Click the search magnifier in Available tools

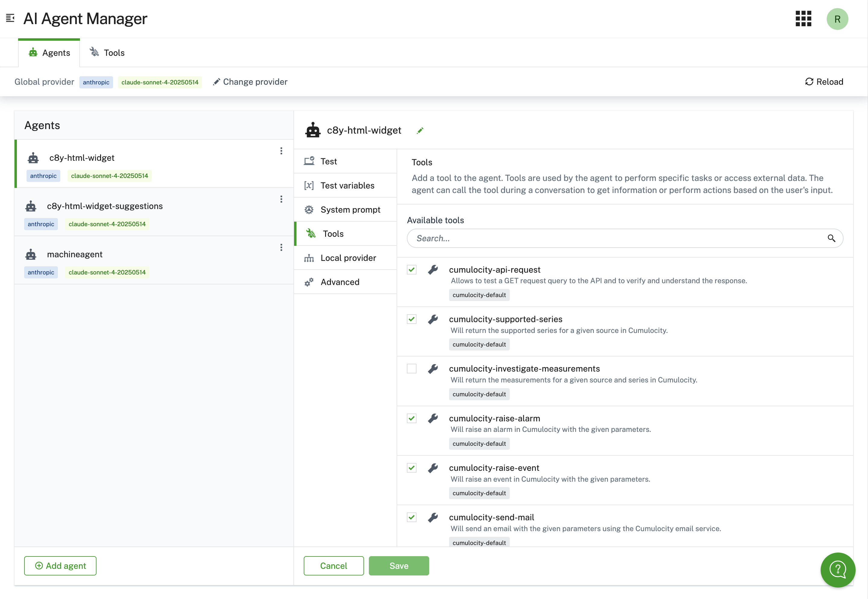point(831,238)
